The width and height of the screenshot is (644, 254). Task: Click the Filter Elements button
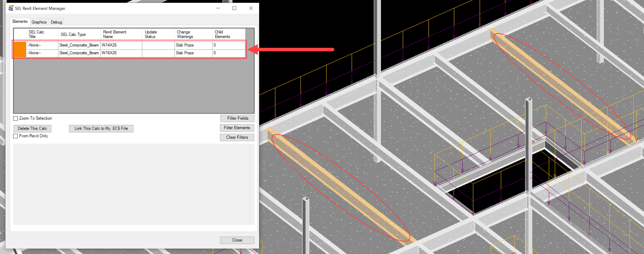[237, 128]
